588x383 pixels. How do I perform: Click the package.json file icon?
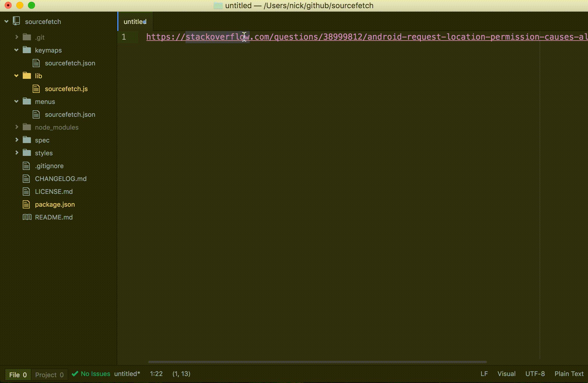click(x=26, y=204)
